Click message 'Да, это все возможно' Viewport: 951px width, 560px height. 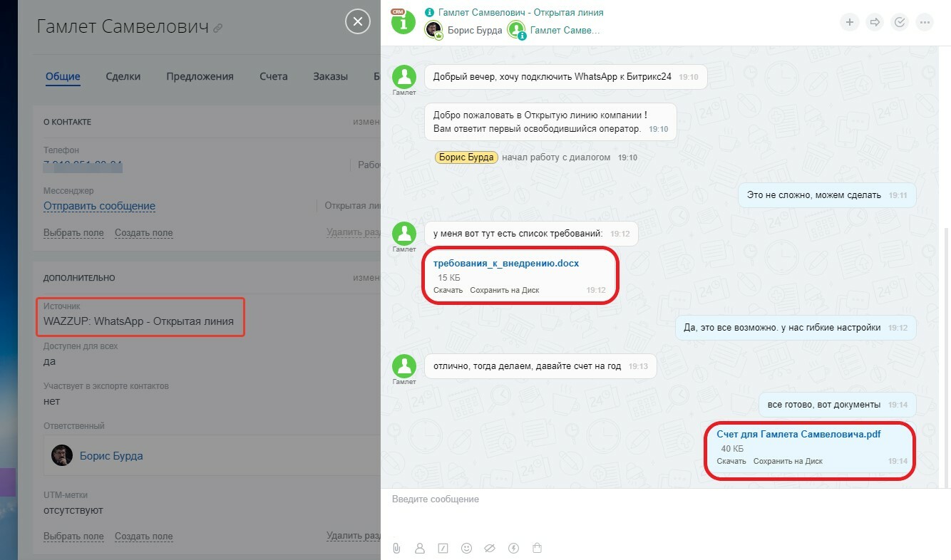pos(796,328)
